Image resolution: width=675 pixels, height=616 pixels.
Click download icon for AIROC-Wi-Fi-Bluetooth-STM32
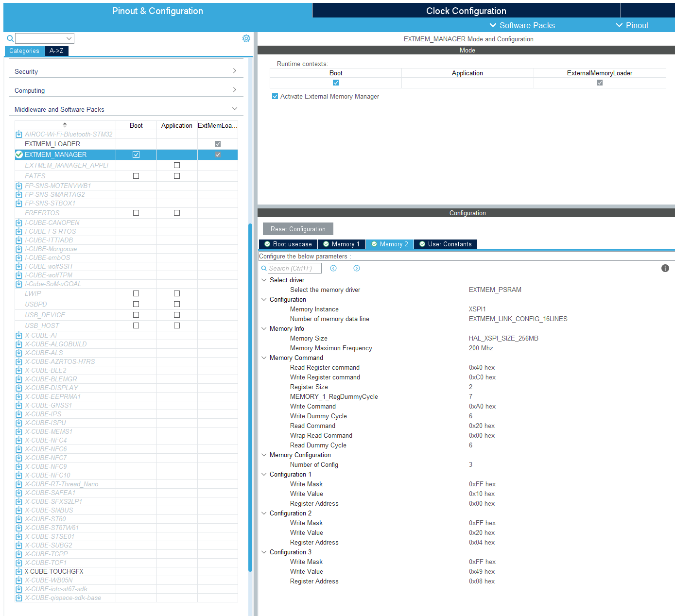(19, 134)
